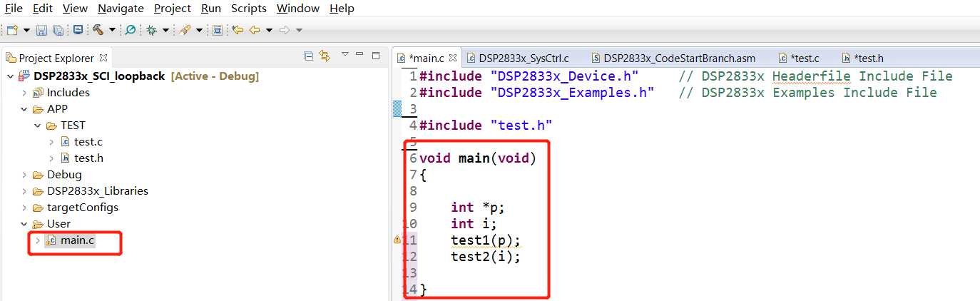The height and width of the screenshot is (301, 980).
Task: Click the flashlight Search toolbar icon
Action: (x=185, y=30)
